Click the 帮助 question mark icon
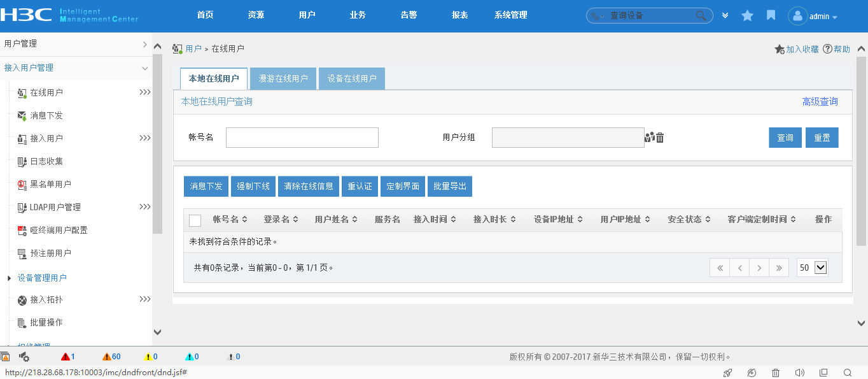The height and width of the screenshot is (379, 868). tap(827, 49)
